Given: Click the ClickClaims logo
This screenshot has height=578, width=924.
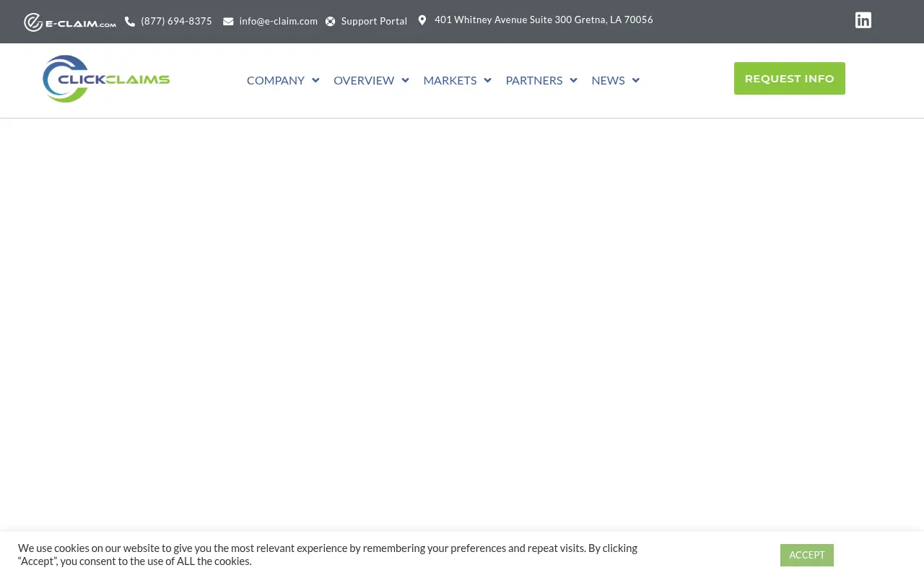Looking at the screenshot, I should 106,79.
